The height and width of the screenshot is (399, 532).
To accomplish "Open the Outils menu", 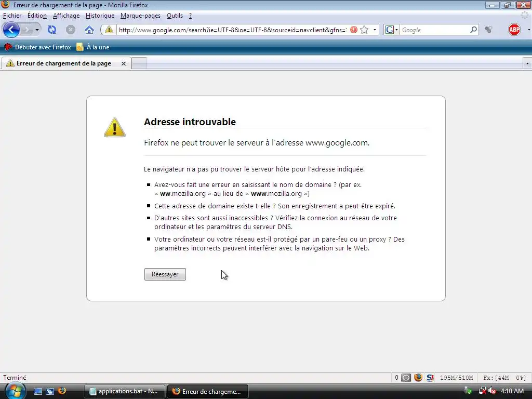I will tap(175, 16).
